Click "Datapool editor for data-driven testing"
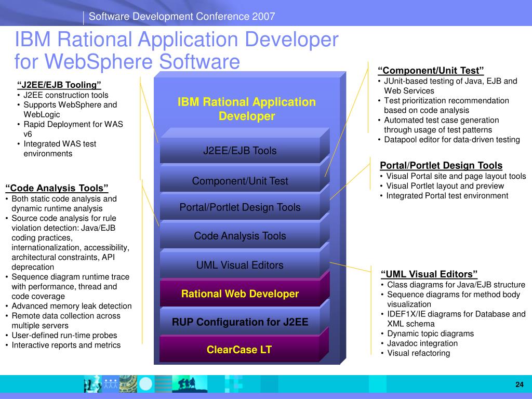 (x=451, y=139)
